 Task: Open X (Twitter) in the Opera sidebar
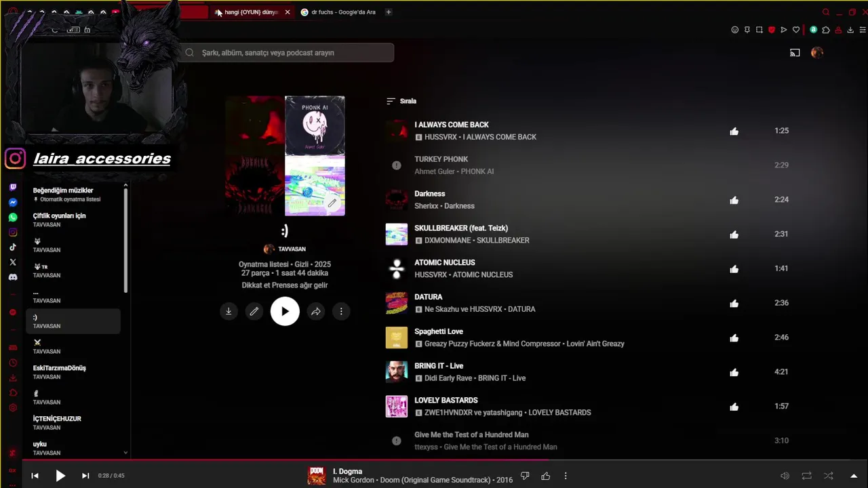(13, 262)
